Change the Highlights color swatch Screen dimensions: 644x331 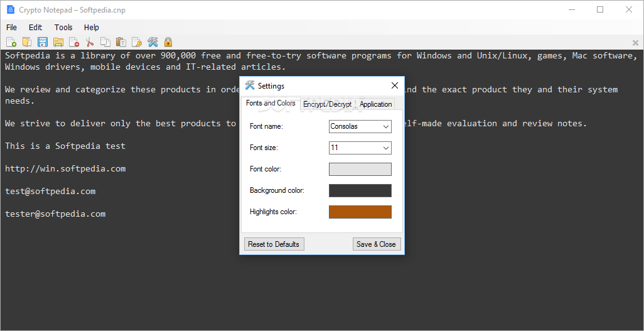point(360,212)
